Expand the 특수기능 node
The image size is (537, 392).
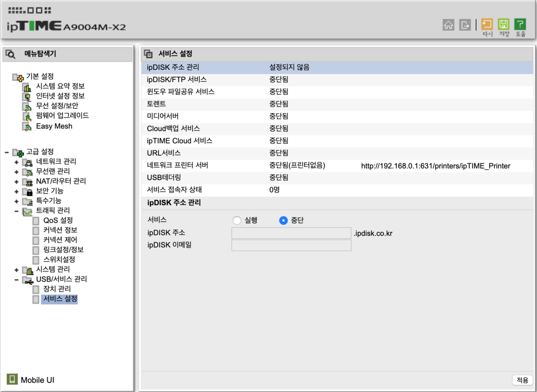point(17,201)
